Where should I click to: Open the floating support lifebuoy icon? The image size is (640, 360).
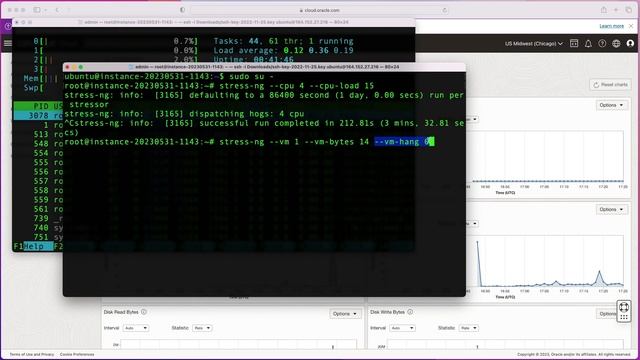624,307
